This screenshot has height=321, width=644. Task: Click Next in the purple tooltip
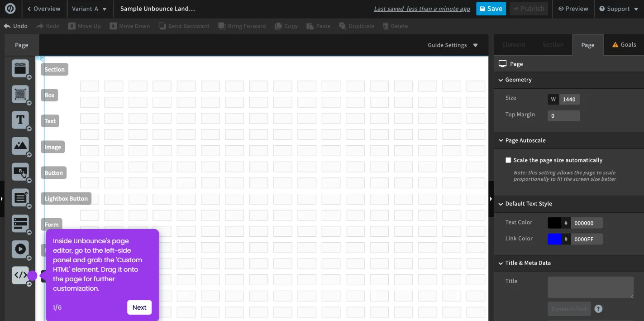point(139,307)
